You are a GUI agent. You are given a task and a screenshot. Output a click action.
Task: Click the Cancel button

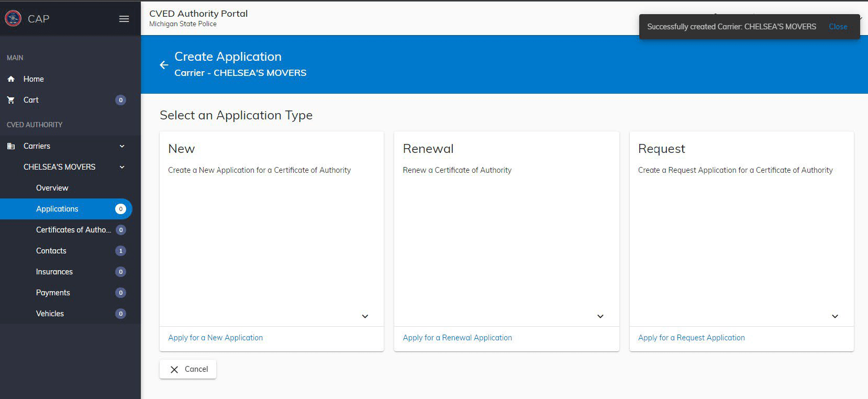click(188, 369)
